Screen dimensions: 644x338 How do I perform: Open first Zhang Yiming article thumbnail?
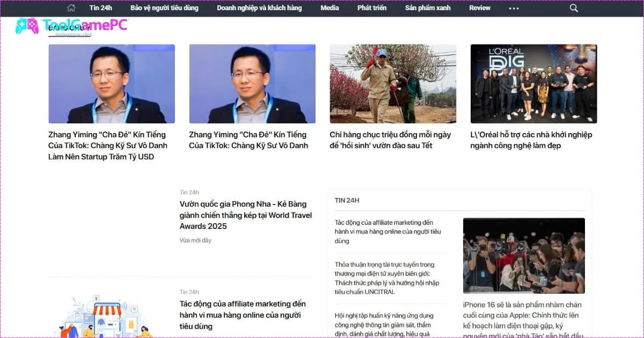coord(112,84)
